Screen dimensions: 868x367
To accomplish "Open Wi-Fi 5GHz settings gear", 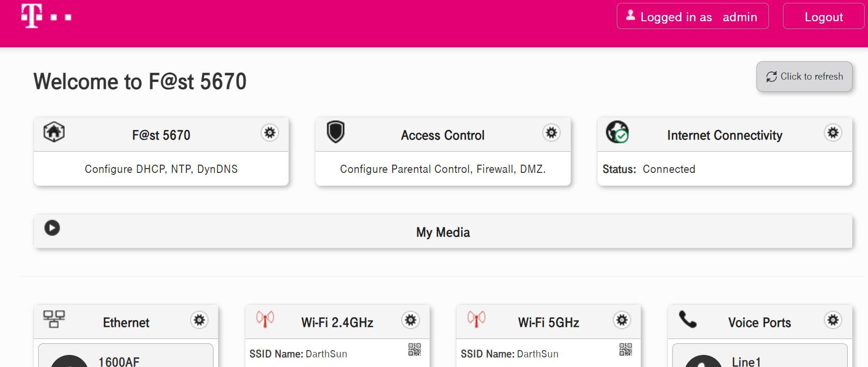I will 622,320.
